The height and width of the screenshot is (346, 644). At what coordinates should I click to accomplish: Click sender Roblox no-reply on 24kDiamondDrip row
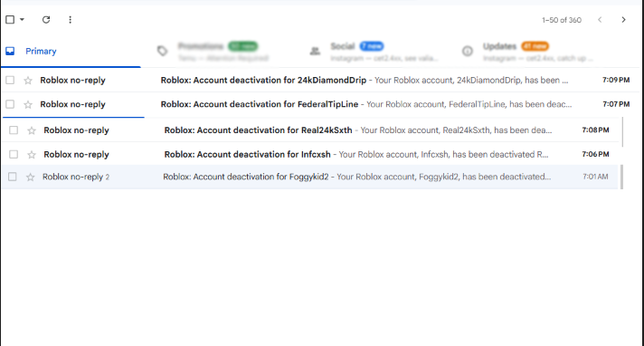[72, 81]
